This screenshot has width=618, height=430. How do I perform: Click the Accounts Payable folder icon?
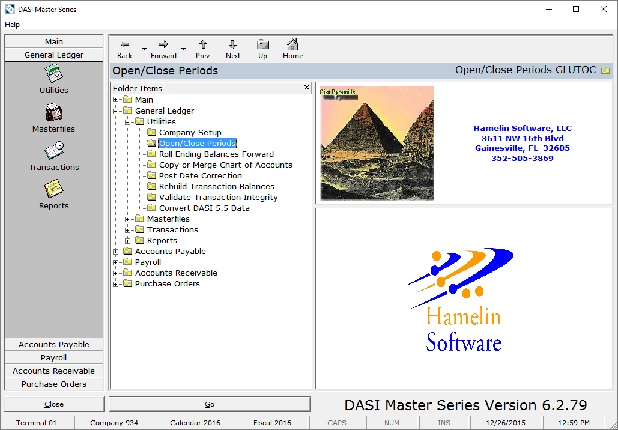click(127, 251)
